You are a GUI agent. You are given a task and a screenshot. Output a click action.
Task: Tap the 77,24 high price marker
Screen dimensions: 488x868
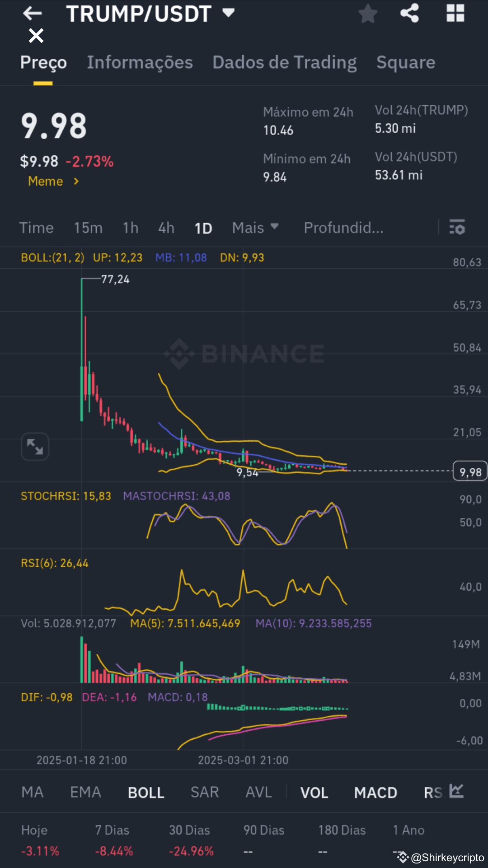[x=115, y=280]
